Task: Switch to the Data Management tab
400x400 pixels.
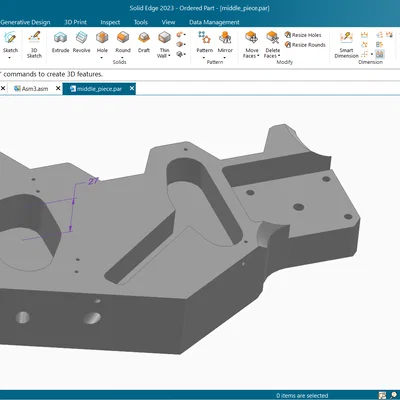Action: (214, 22)
